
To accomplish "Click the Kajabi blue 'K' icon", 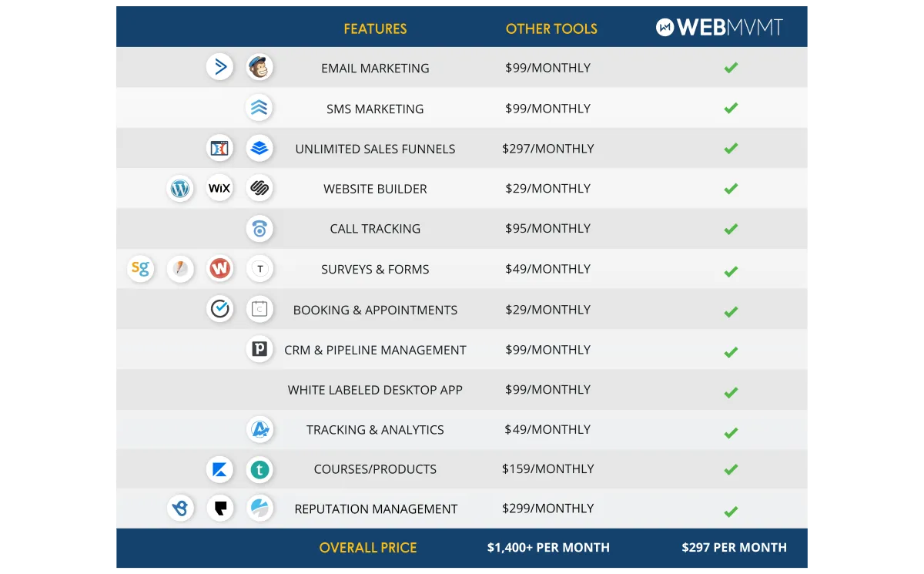I will [x=219, y=469].
